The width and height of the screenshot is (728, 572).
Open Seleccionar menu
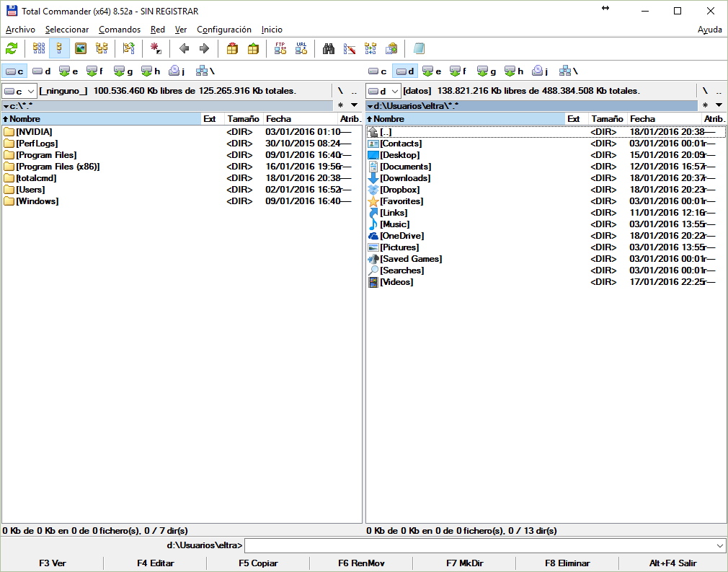coord(67,30)
